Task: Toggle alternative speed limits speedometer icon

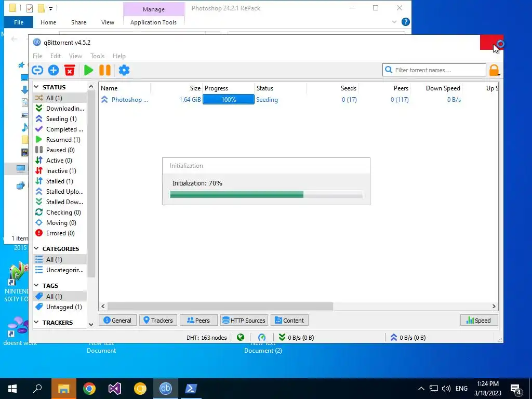Action: click(262, 337)
